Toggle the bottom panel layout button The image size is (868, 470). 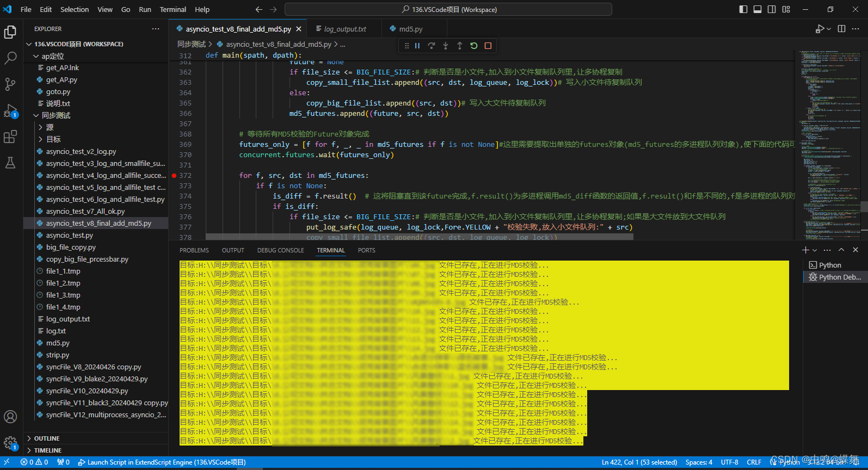click(758, 9)
